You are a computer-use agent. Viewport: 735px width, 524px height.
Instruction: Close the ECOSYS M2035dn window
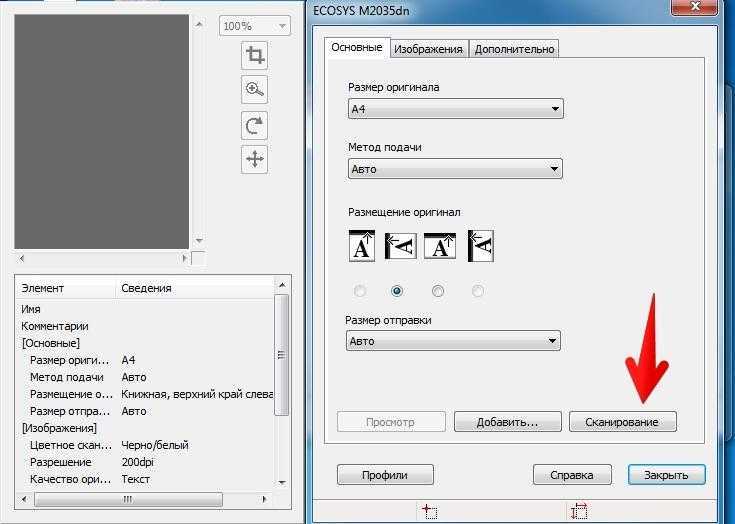695,7
